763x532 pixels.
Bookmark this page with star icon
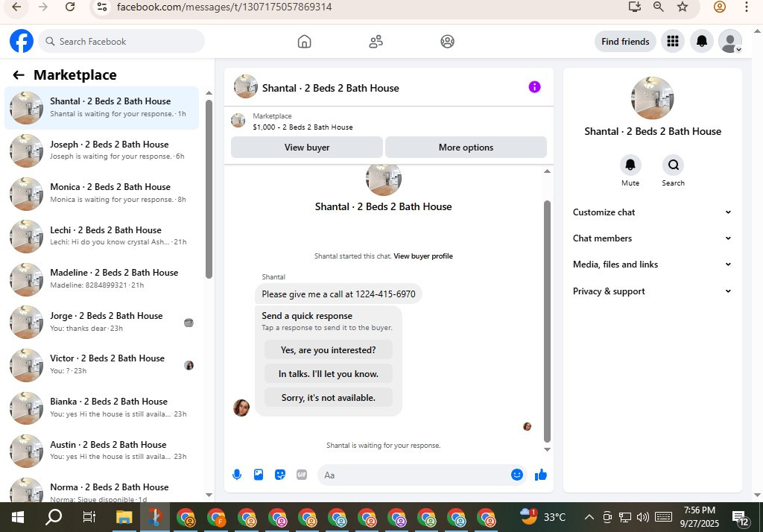(x=683, y=7)
